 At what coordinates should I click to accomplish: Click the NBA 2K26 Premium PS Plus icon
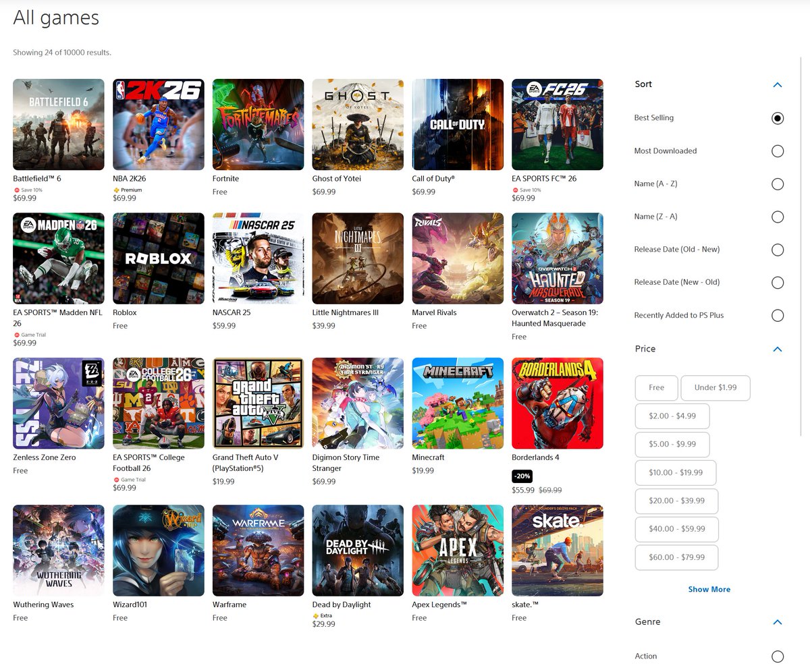coord(116,190)
